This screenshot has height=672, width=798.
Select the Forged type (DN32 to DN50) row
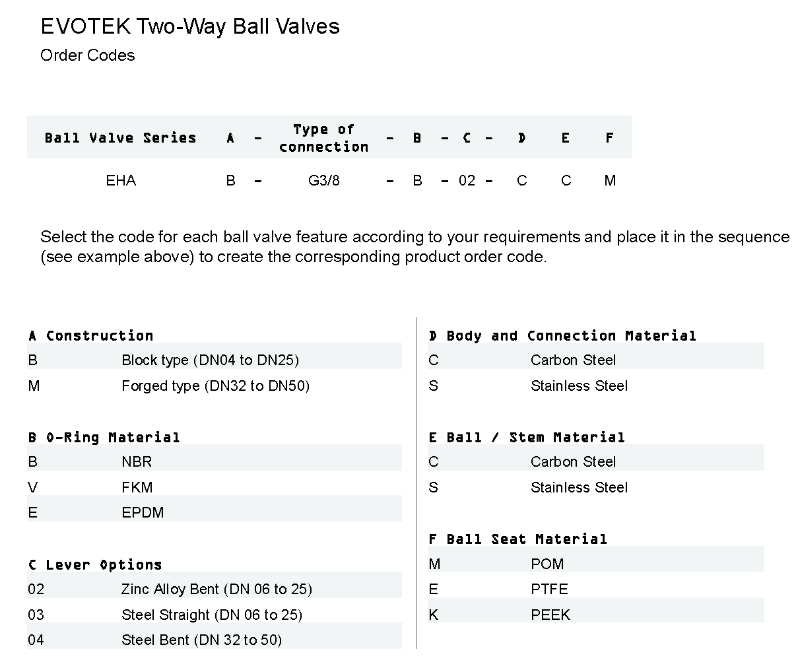pos(215,386)
